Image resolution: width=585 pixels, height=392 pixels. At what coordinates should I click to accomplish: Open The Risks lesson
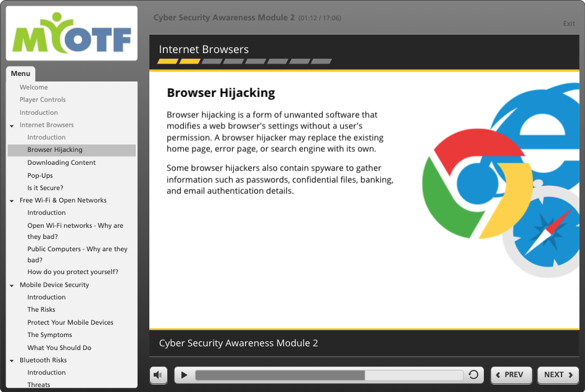pos(41,309)
